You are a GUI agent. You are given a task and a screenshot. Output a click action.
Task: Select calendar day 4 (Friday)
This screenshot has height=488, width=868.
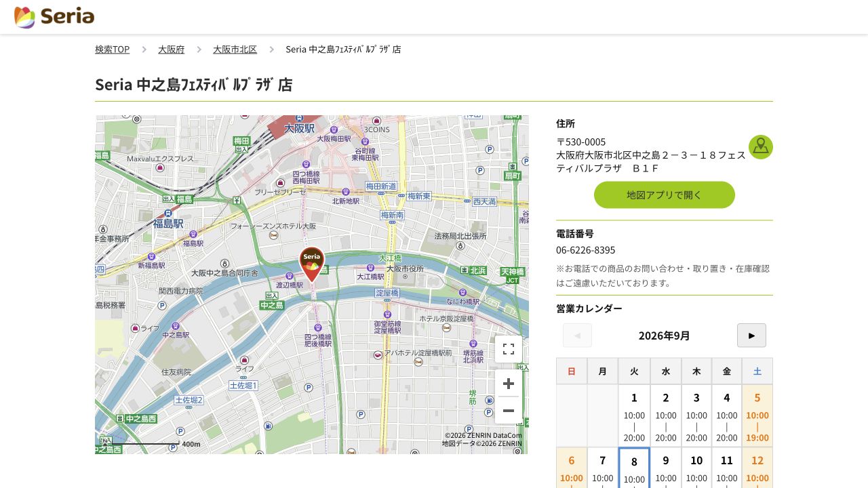[x=727, y=415]
